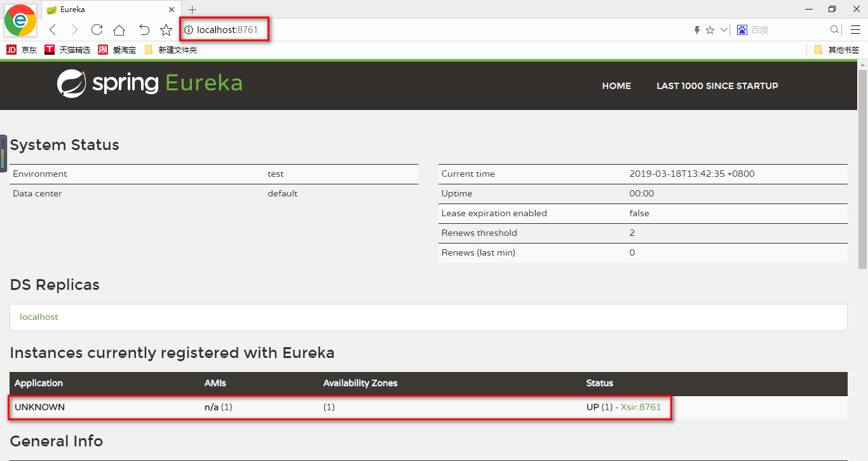Click the Application column header
868x461 pixels.
pos(39,383)
